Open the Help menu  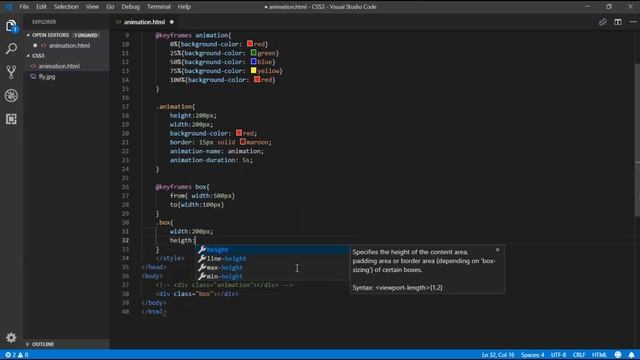pyautogui.click(x=184, y=7)
